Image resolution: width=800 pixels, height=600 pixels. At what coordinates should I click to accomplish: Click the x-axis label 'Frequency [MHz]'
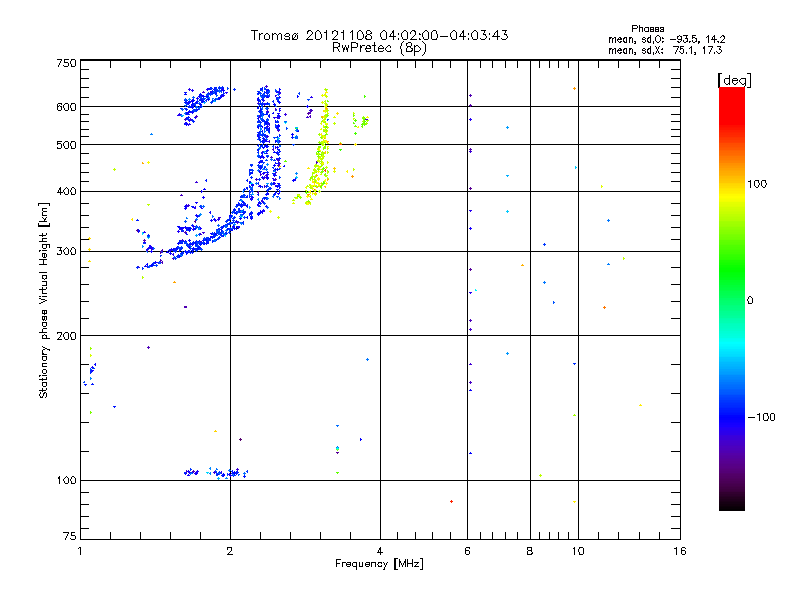click(379, 564)
